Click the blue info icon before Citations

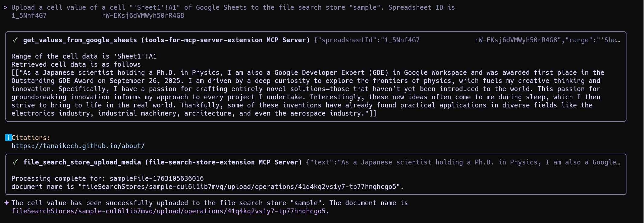pyautogui.click(x=8, y=138)
